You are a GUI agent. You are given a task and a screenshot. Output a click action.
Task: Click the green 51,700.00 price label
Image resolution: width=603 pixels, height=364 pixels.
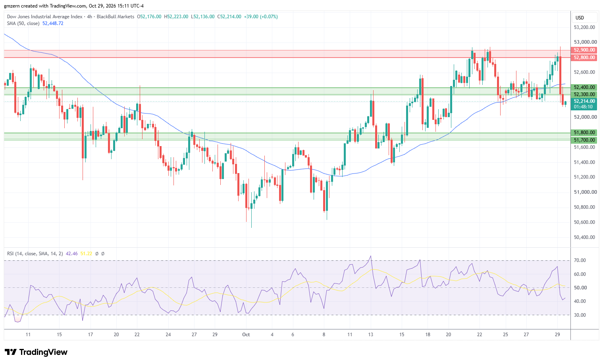point(584,140)
